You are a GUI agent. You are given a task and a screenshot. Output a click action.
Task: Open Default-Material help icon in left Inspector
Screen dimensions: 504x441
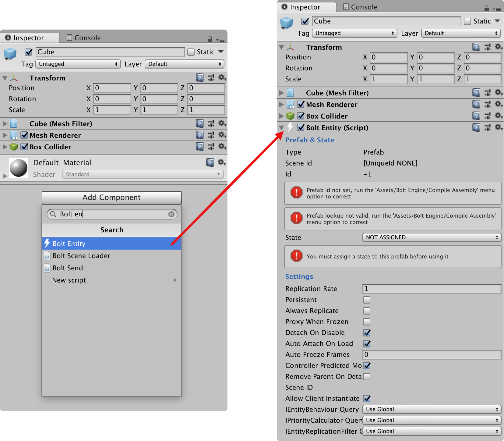[210, 162]
